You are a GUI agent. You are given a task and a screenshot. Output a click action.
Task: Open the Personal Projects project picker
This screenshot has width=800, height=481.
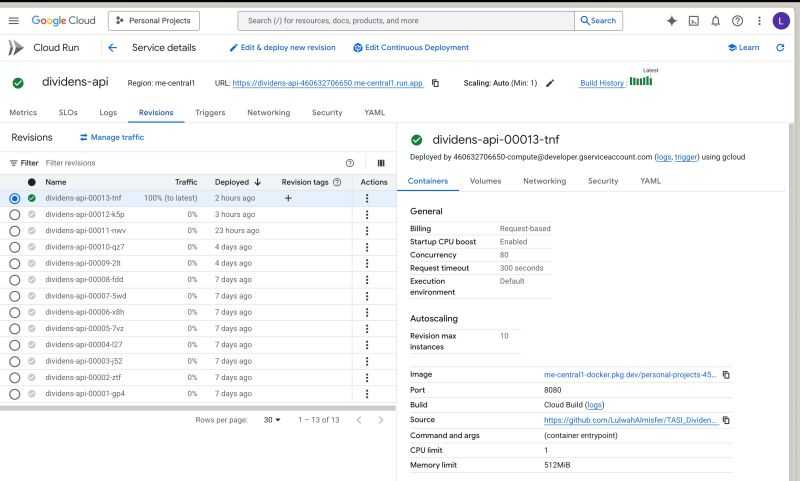pyautogui.click(x=154, y=21)
